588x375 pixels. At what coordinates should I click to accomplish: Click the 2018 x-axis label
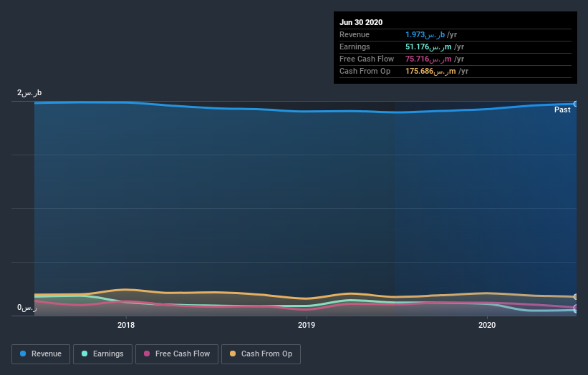pyautogui.click(x=126, y=325)
